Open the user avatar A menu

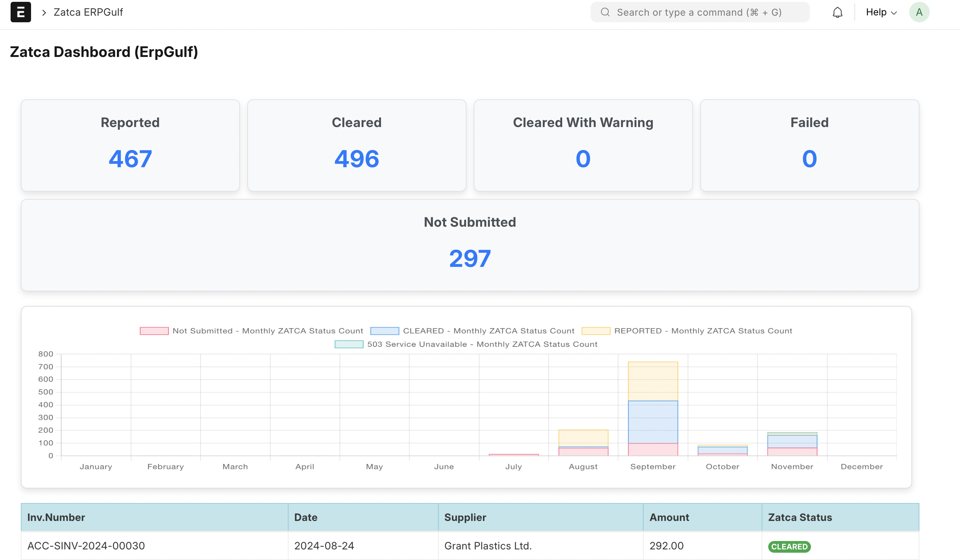(x=919, y=12)
